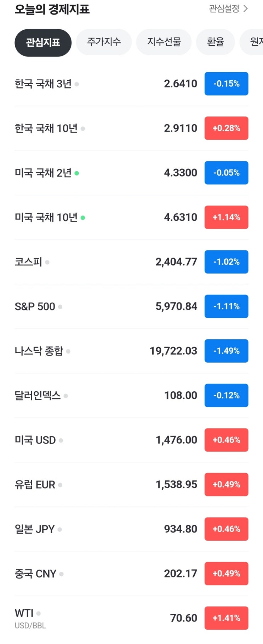
Task: Click the green status dot beside 미국 국채 2년
Action: point(77,173)
